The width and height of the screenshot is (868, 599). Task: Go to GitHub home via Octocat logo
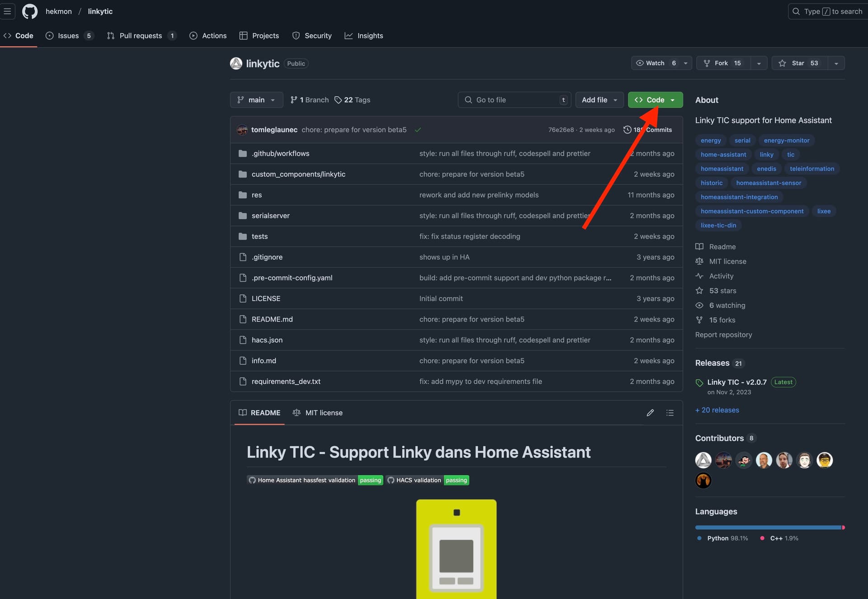click(x=30, y=11)
